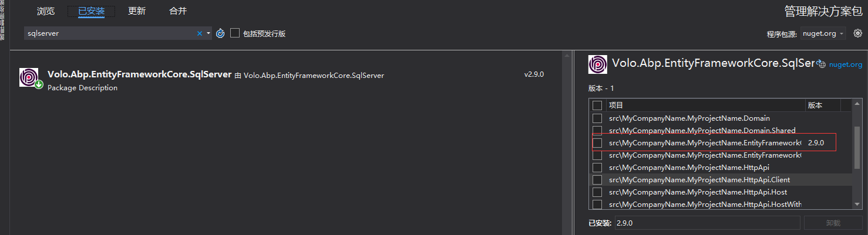The image size is (868, 235).
Task: Open the nuget.org link in details pane
Action: coord(846,64)
